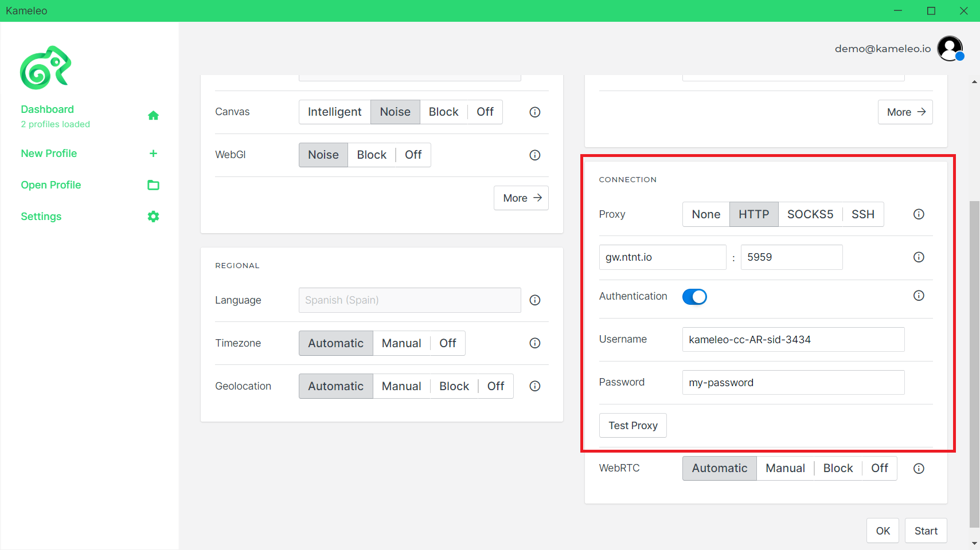The height and width of the screenshot is (550, 980).
Task: Set WebRTC to Manual
Action: point(786,468)
